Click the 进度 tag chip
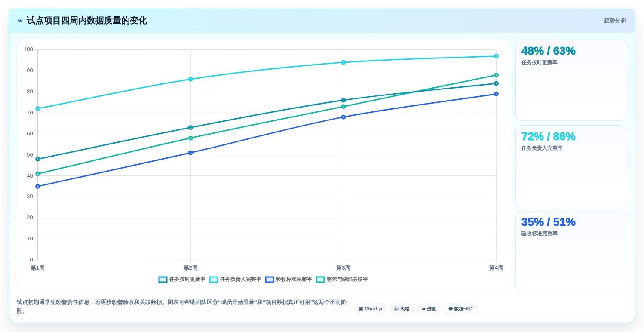 (x=429, y=309)
